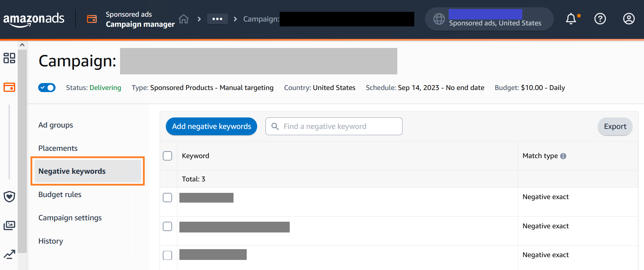Tick the first keyword row checkbox
Image resolution: width=644 pixels, height=270 pixels.
point(168,197)
